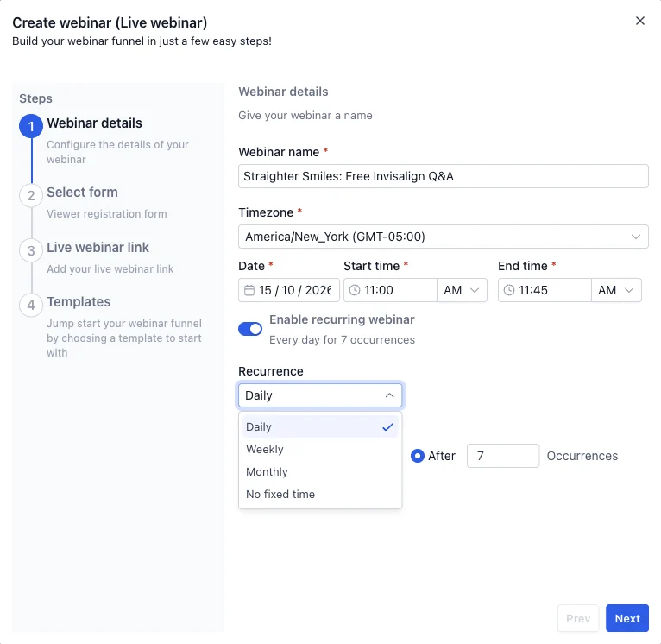Viewport: 661px width, 644px height.
Task: Click the occurrences count field showing 7
Action: 503,456
